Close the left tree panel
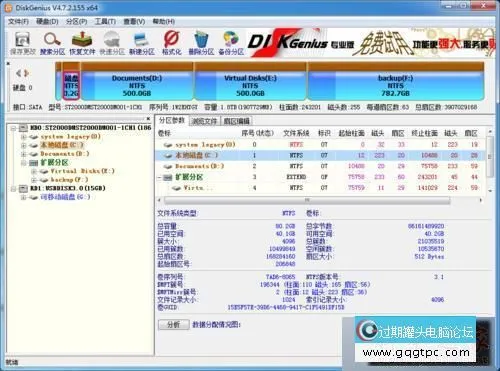Viewport: 500px width, 371px height. pos(148,118)
